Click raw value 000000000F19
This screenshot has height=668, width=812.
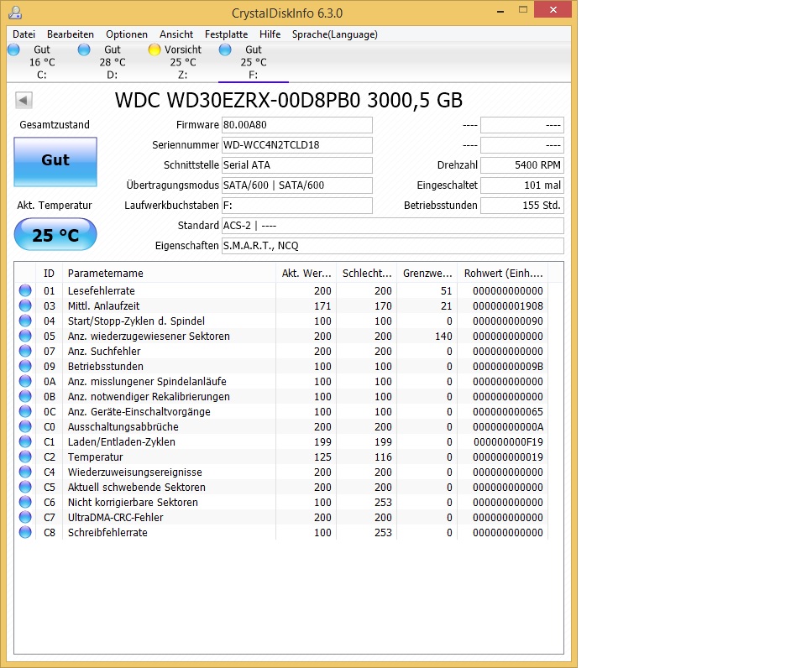point(508,442)
